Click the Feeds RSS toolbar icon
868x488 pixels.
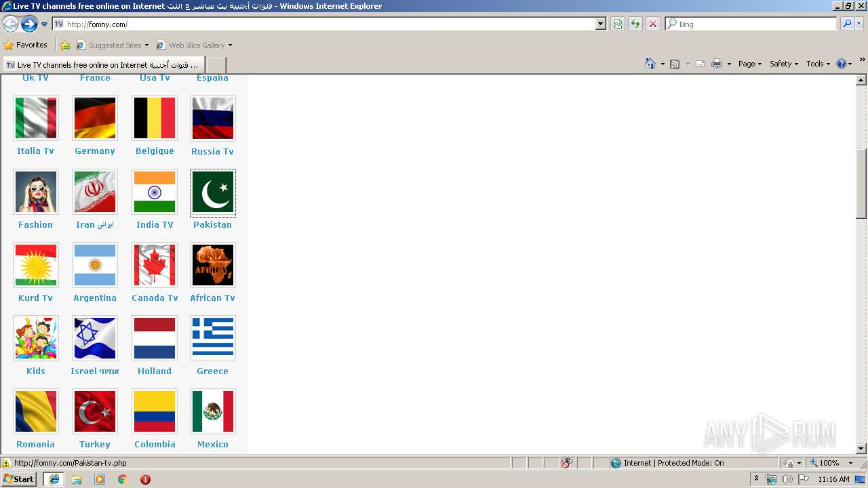(x=675, y=64)
